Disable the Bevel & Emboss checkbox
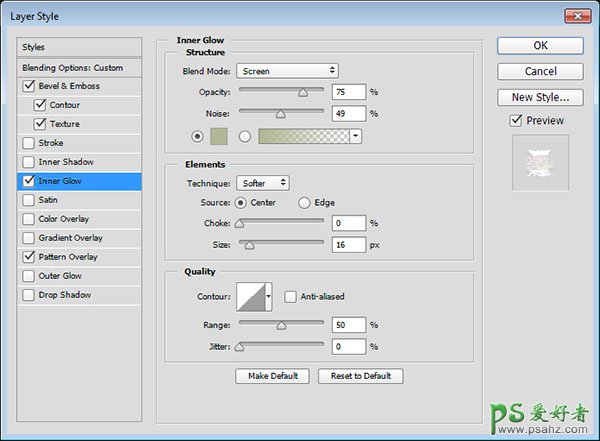 [x=27, y=86]
